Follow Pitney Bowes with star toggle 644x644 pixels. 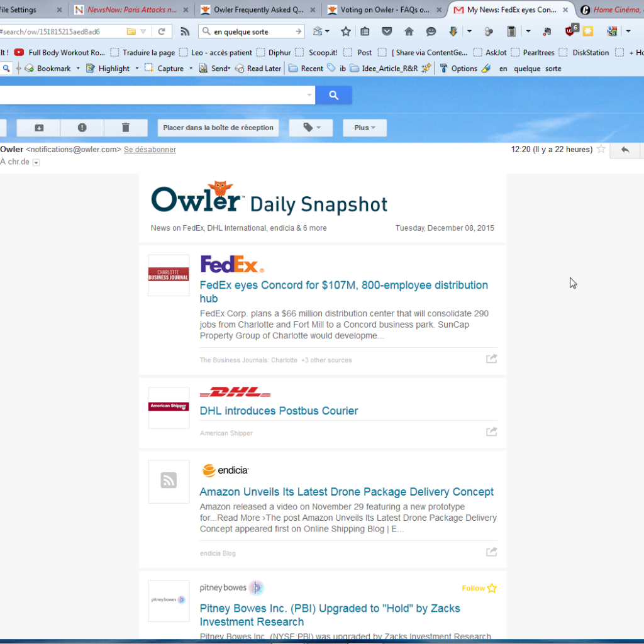479,588
